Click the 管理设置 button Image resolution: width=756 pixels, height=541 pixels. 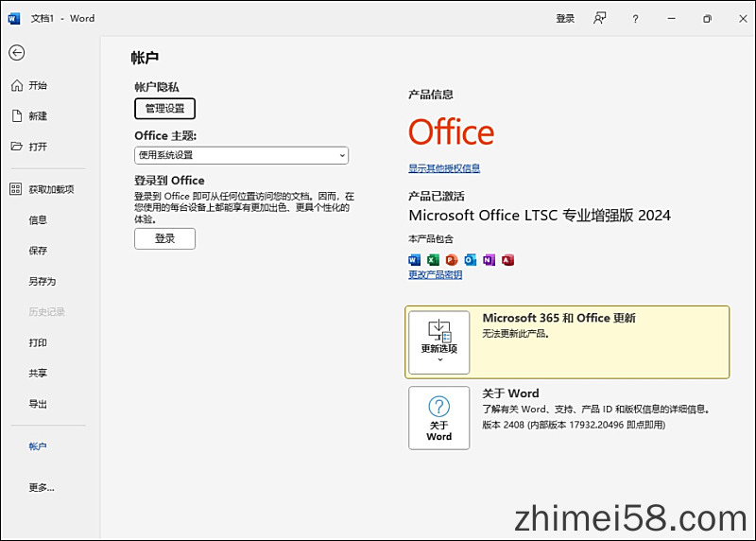coord(164,109)
